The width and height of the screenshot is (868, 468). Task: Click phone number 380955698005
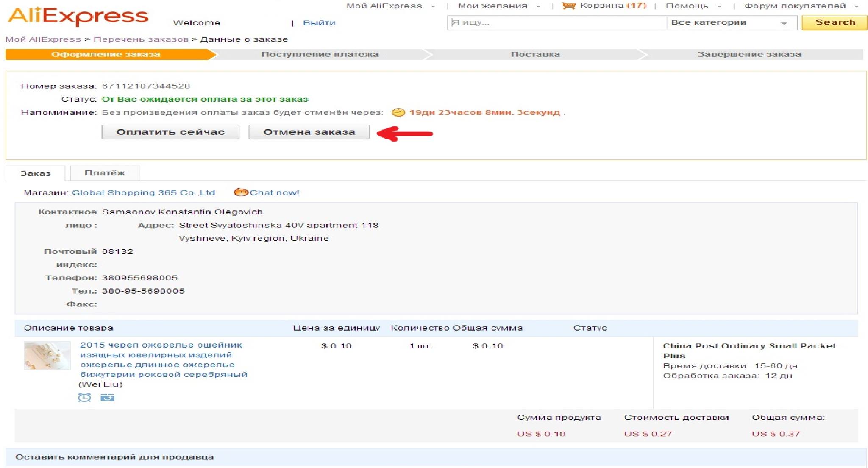coord(139,278)
